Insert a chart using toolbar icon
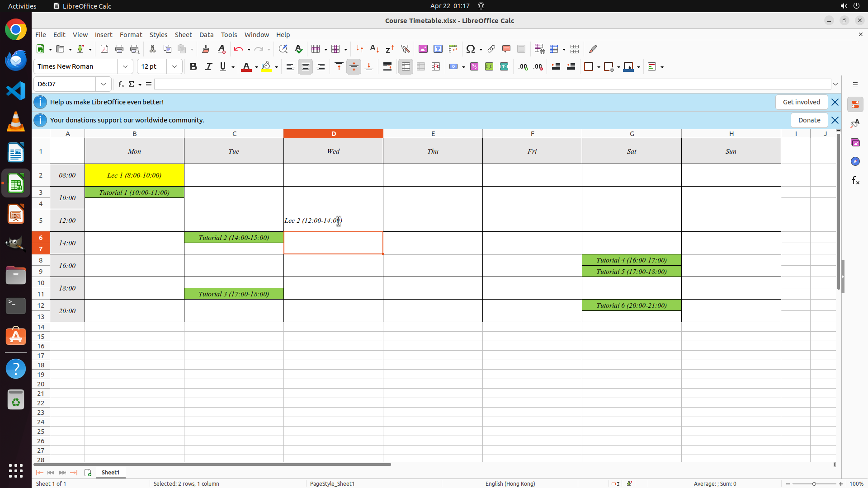The height and width of the screenshot is (488, 868). (438, 49)
